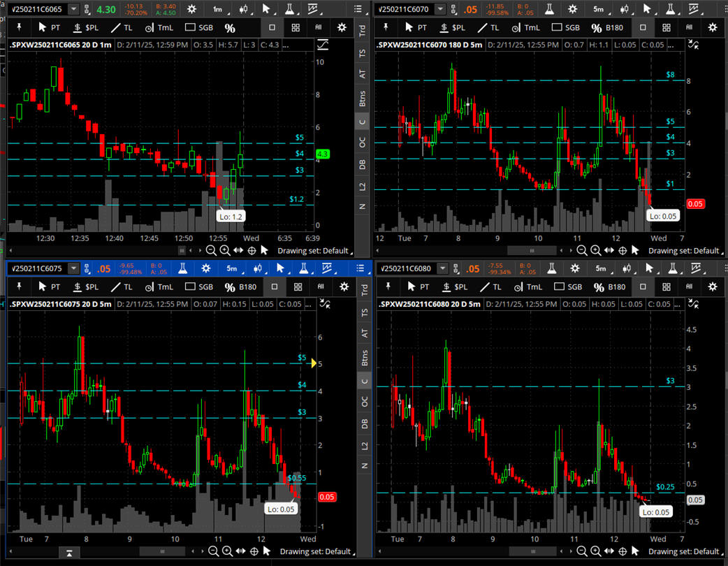This screenshot has height=566, width=728.
Task: Toggle All drawings in C6065 toolbar
Action: pos(319,27)
